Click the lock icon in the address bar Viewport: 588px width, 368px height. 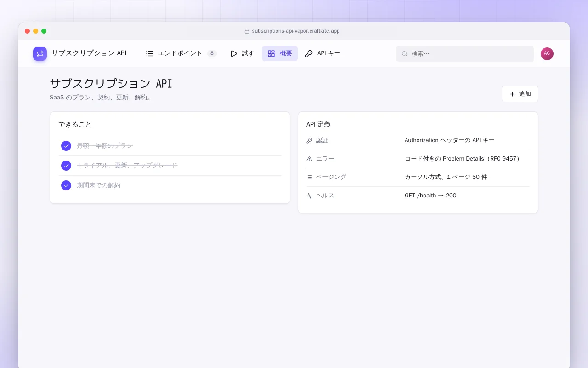247,31
